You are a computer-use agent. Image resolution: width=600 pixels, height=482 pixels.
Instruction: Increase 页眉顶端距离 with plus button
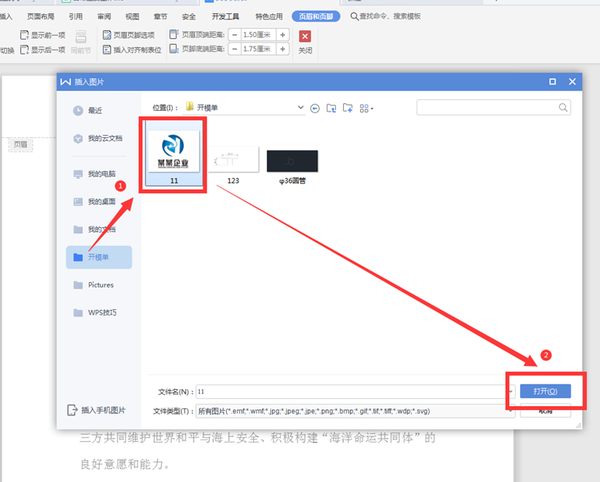(x=283, y=34)
